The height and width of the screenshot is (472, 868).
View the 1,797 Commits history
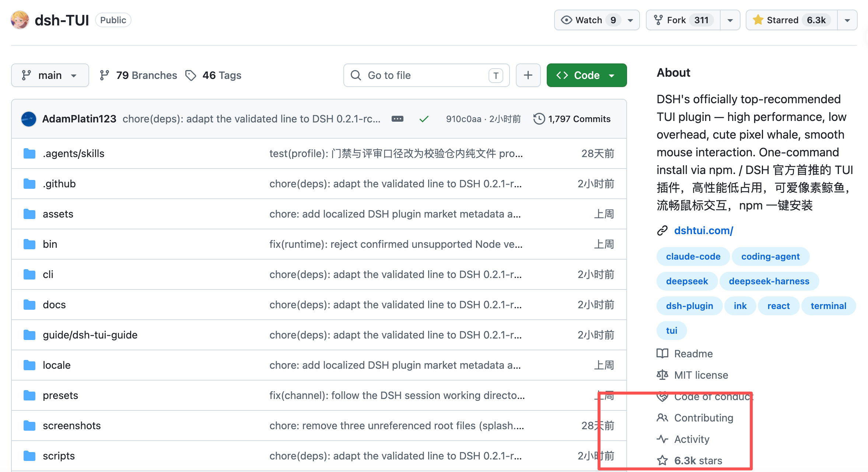click(x=572, y=119)
